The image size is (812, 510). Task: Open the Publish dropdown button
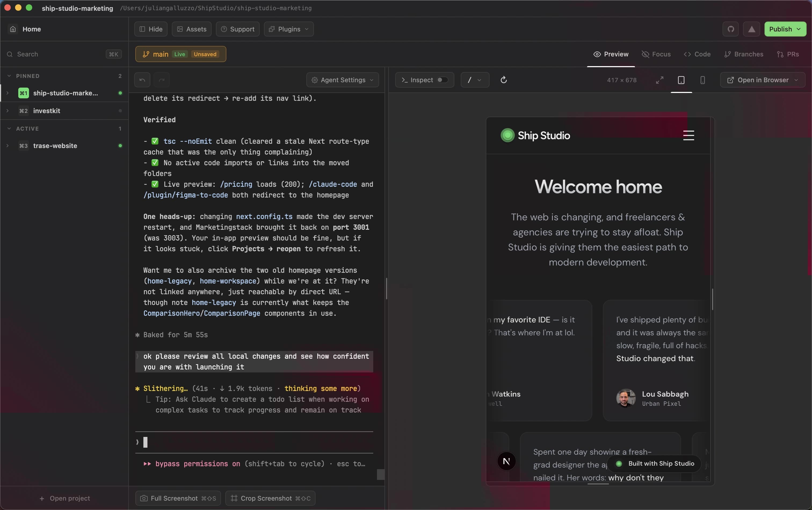point(785,29)
